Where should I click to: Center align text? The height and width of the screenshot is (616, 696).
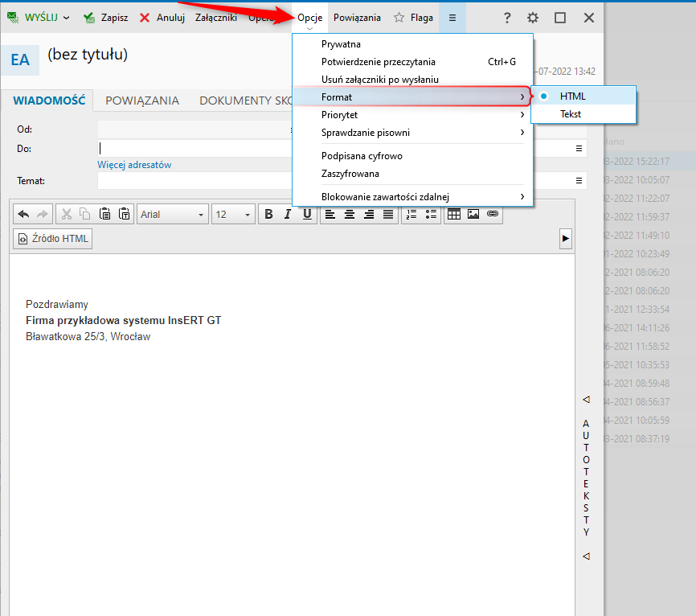(350, 215)
